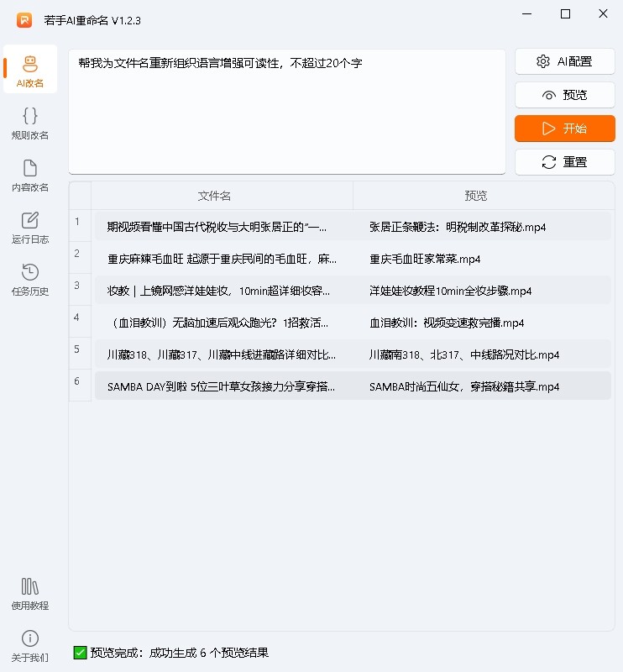
Task: Open 任务历史 clock icon
Action: click(x=30, y=272)
